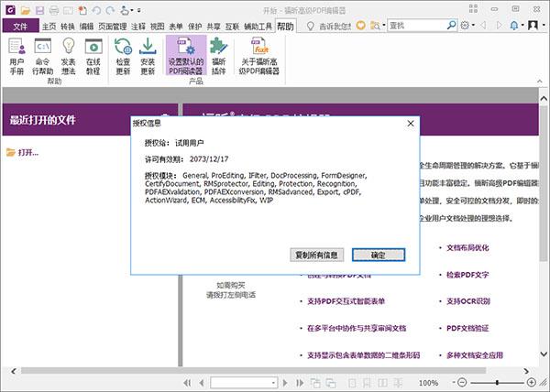Screen dimensions: 550x392
Task: Click the zoom out minus button
Action: click(462, 383)
